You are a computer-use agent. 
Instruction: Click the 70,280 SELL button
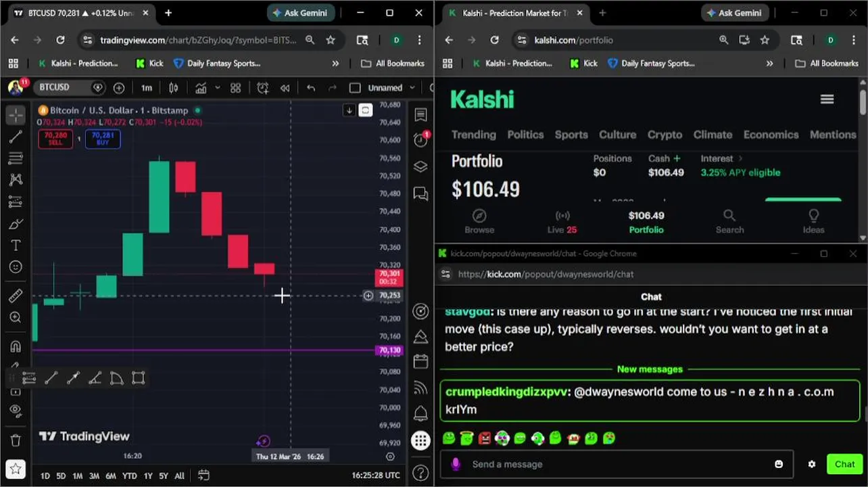pos(55,139)
